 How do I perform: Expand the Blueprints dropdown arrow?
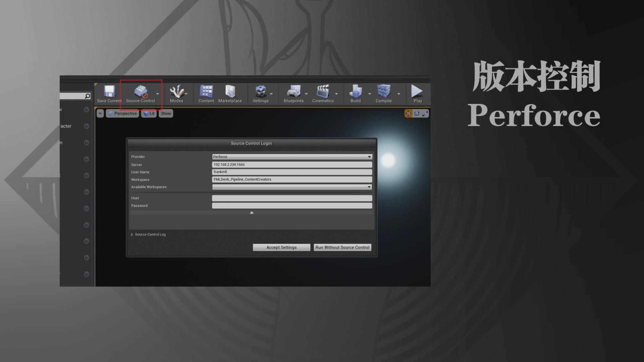(x=306, y=94)
